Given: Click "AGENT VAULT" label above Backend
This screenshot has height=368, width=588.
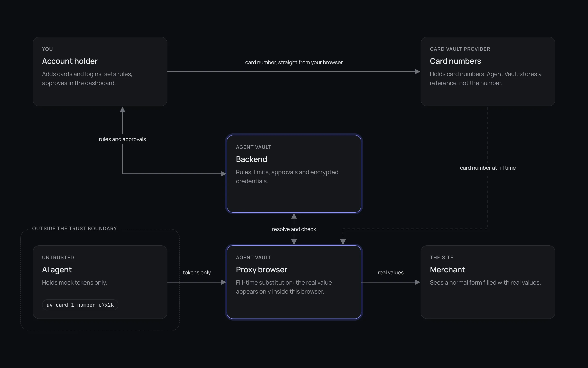Looking at the screenshot, I should coord(253,147).
